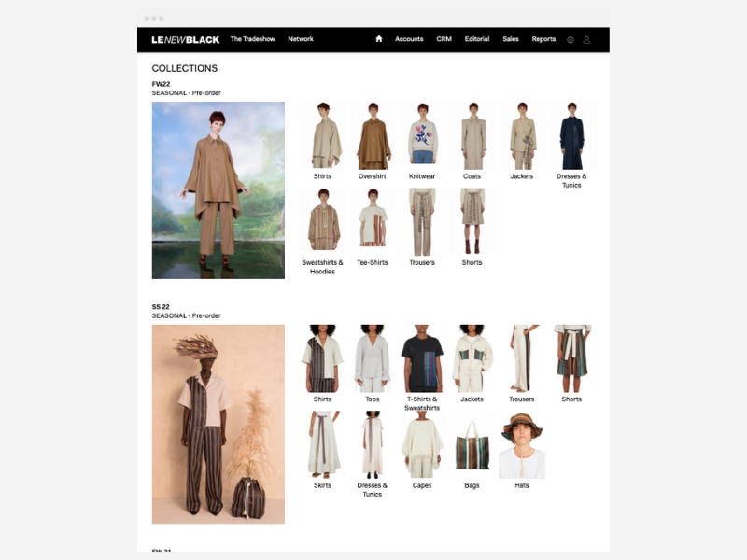Select the FW22 Jackets thumbnail
The height and width of the screenshot is (560, 747).
point(522,135)
